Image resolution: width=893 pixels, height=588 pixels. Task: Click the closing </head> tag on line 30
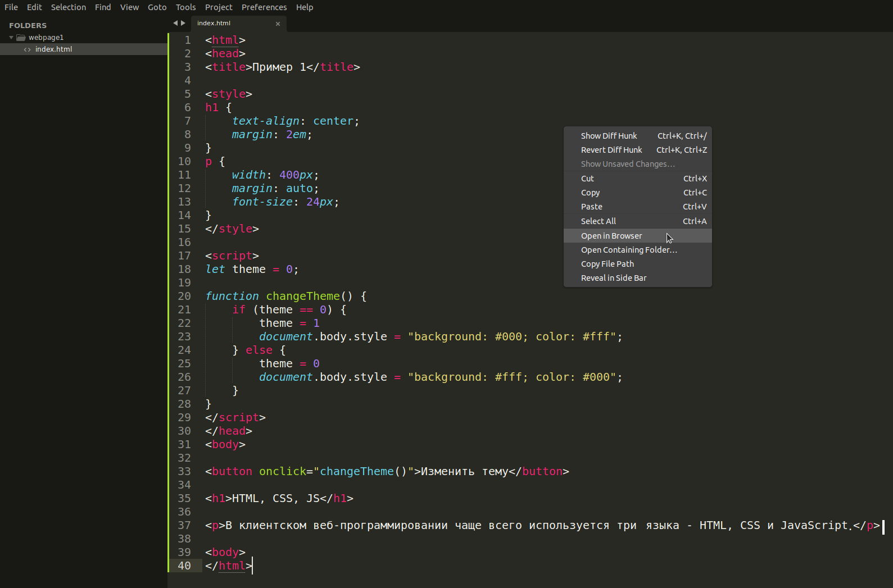(x=229, y=431)
